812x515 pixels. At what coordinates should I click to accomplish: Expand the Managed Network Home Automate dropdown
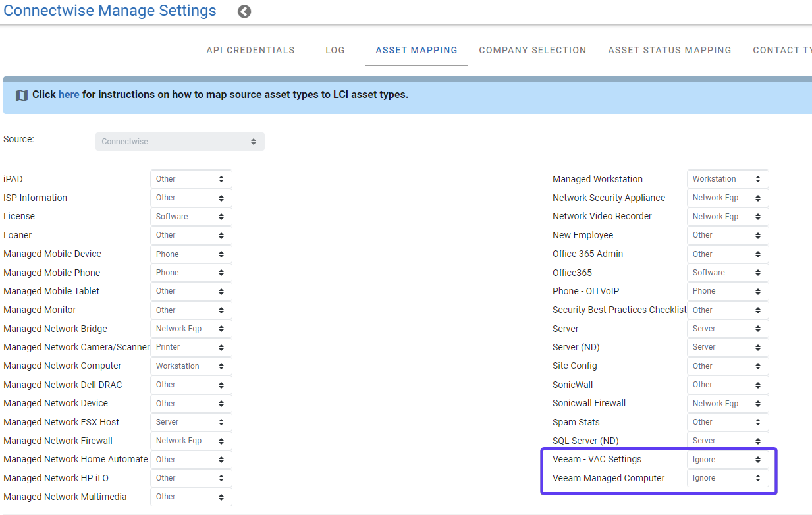point(191,460)
